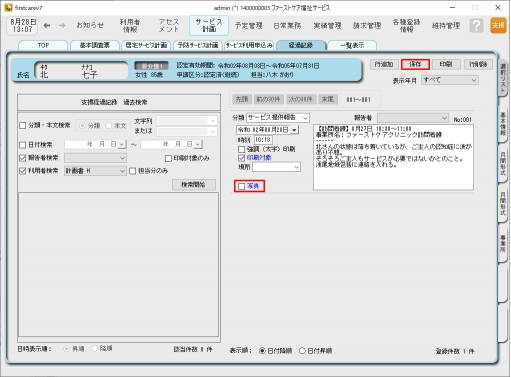Toggle the 写表 checkbox
511x377 pixels.
[242, 186]
